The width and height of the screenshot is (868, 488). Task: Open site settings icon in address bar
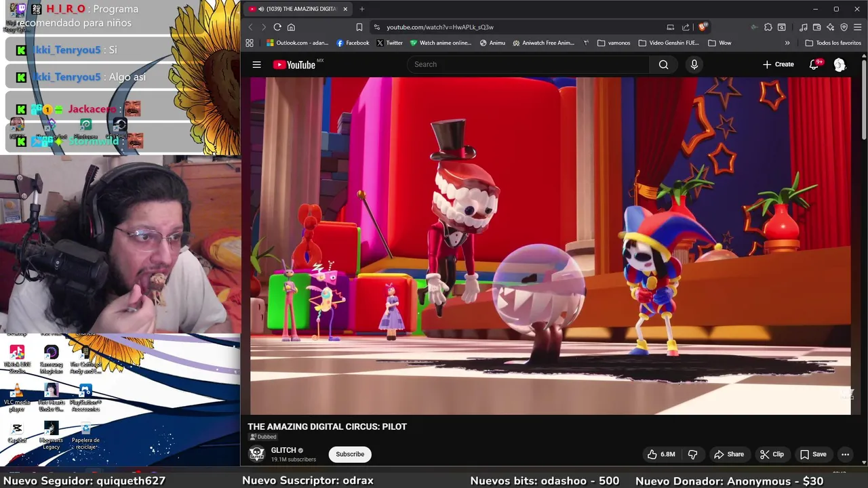(x=377, y=27)
